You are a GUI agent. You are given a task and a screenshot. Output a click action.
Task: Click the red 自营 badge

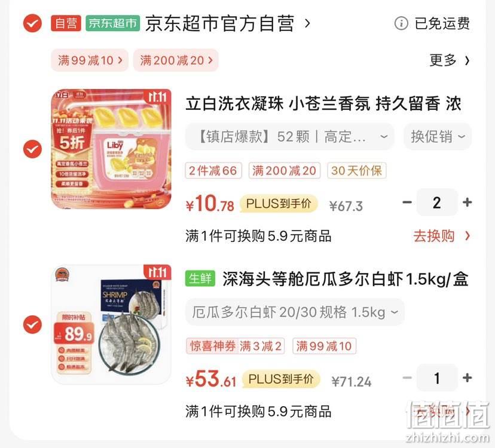[66, 23]
